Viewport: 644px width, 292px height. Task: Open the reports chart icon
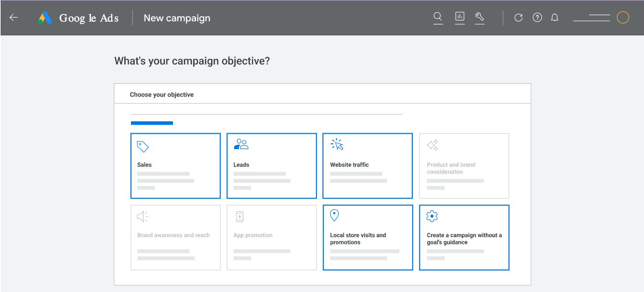point(460,17)
